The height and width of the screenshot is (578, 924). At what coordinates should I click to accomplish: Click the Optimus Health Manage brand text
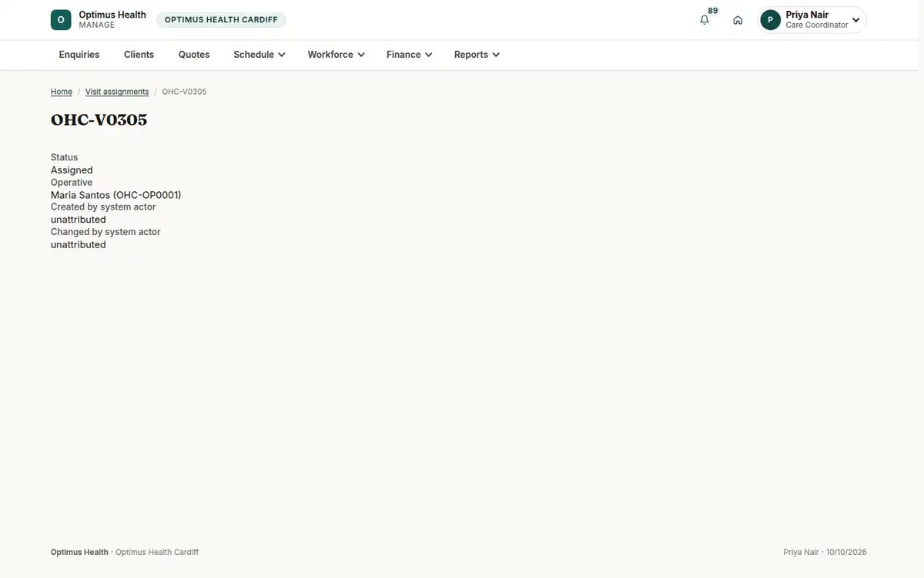click(112, 20)
